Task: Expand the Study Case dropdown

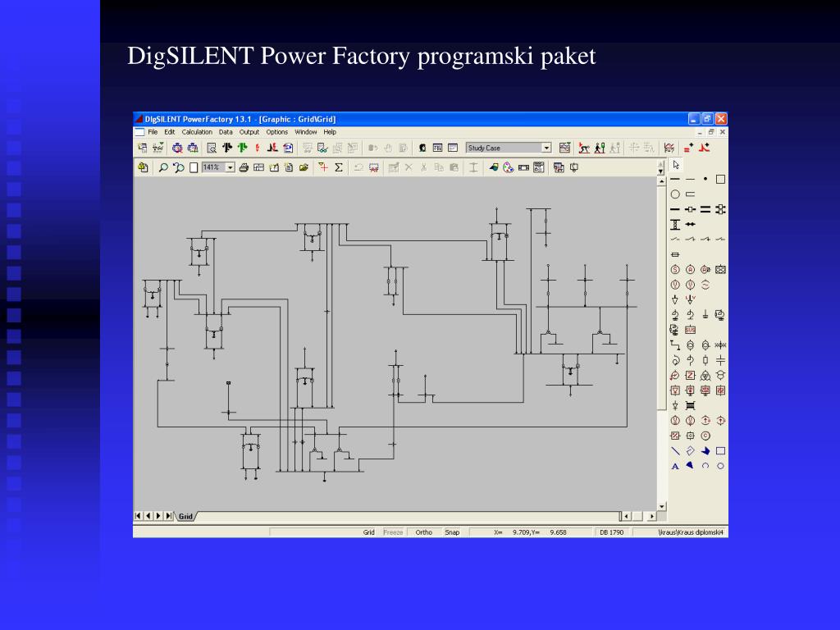Action: tap(546, 148)
